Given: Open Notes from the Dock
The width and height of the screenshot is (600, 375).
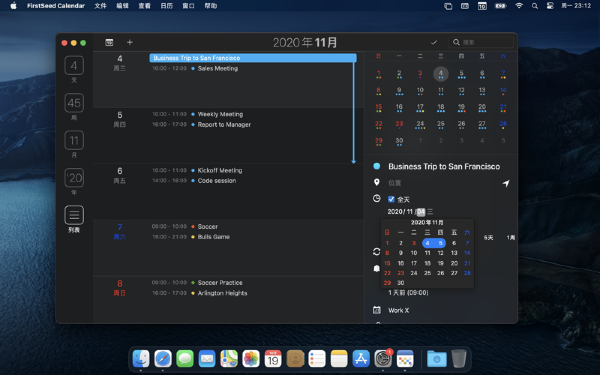Looking at the screenshot, I should click(x=339, y=359).
